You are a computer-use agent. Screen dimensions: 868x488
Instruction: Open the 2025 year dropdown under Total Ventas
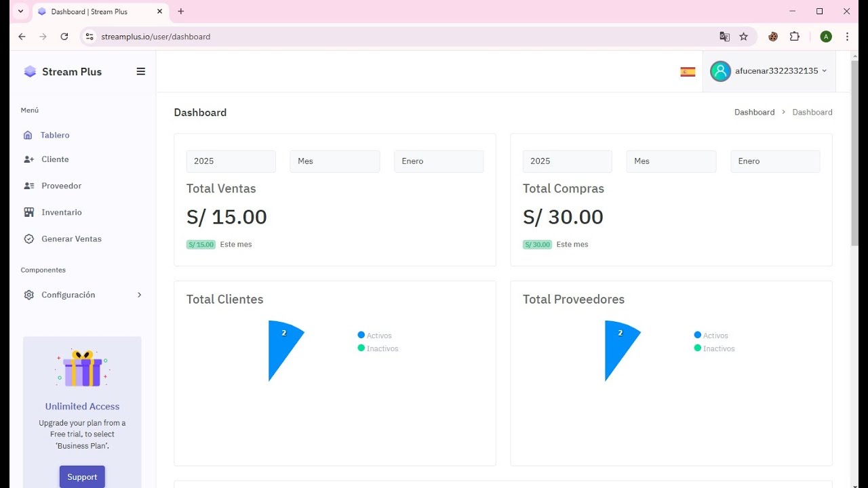tap(231, 161)
